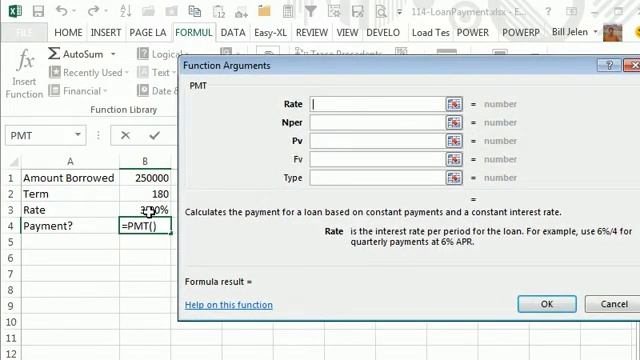Image resolution: width=640 pixels, height=360 pixels.
Task: Switch to the Easy-XL tab
Action: coord(270,33)
